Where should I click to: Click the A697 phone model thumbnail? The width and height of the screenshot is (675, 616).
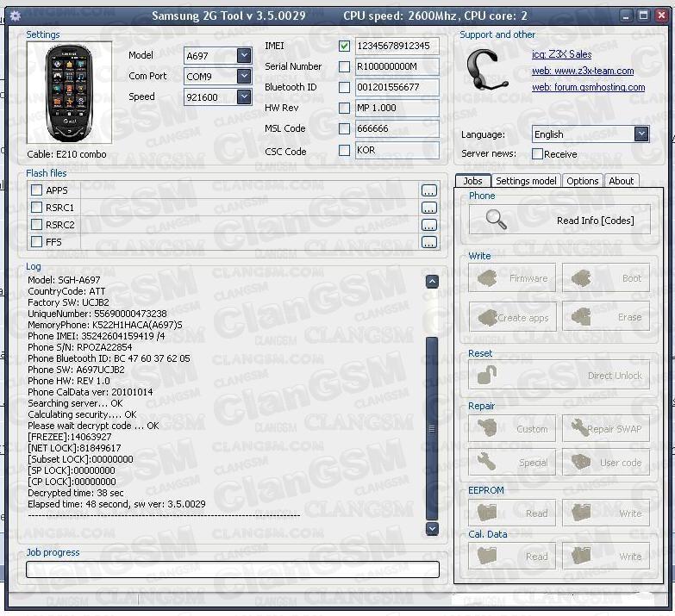[69, 93]
